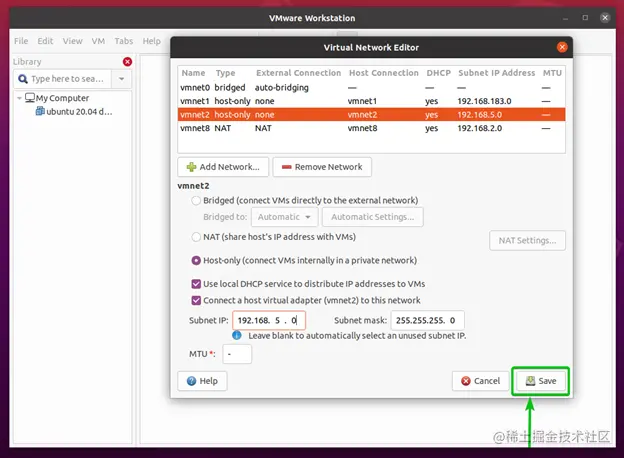Open the VM menu
This screenshot has height=458, width=624.
(98, 41)
